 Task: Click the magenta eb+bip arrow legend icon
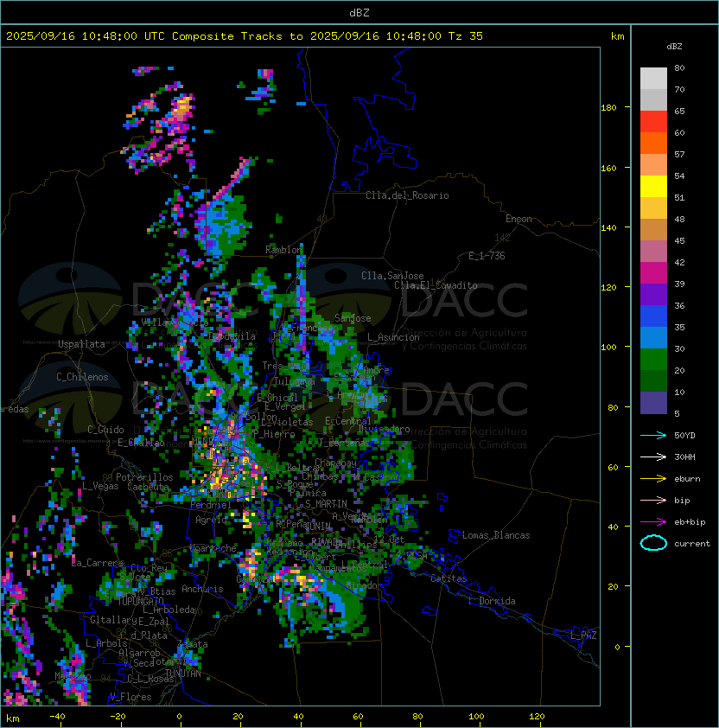pos(653,522)
